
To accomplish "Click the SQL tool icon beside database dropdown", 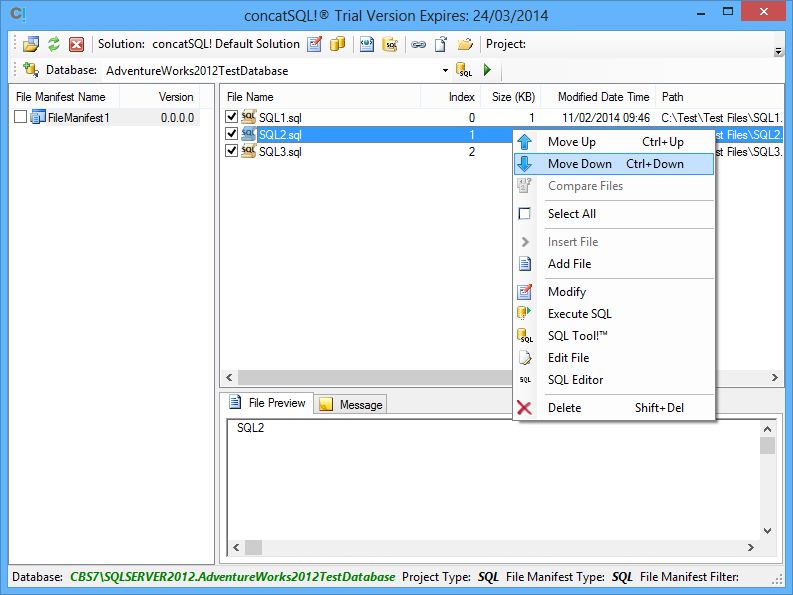I will [x=464, y=70].
